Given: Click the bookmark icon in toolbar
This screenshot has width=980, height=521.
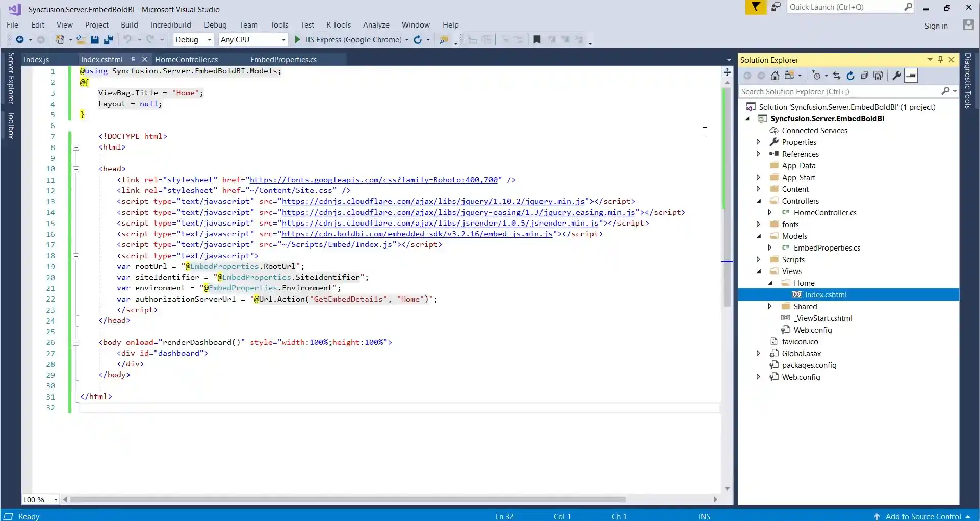Looking at the screenshot, I should click(x=537, y=40).
